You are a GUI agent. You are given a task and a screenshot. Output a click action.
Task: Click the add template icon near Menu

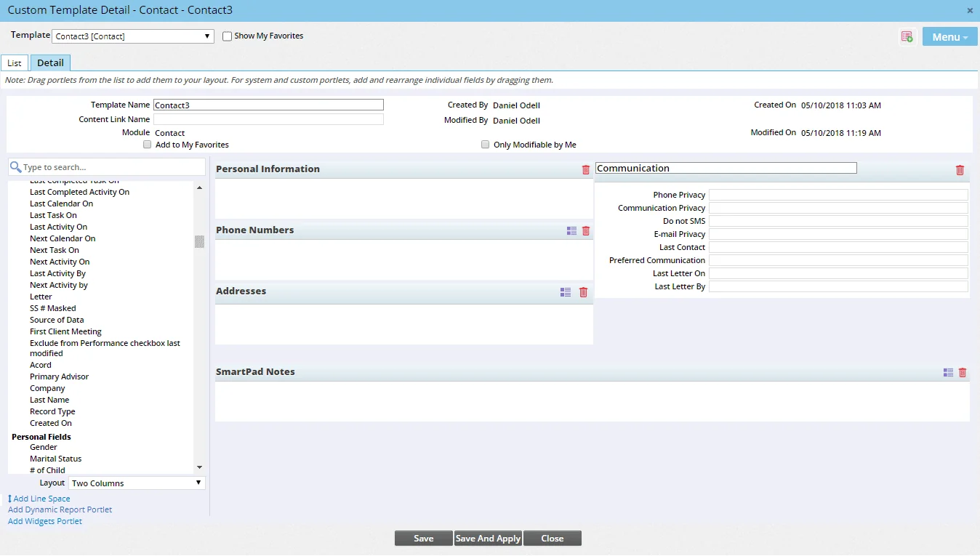(x=907, y=36)
